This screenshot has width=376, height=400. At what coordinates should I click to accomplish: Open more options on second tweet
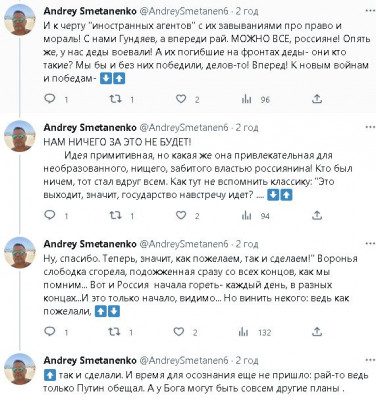pos(370,127)
